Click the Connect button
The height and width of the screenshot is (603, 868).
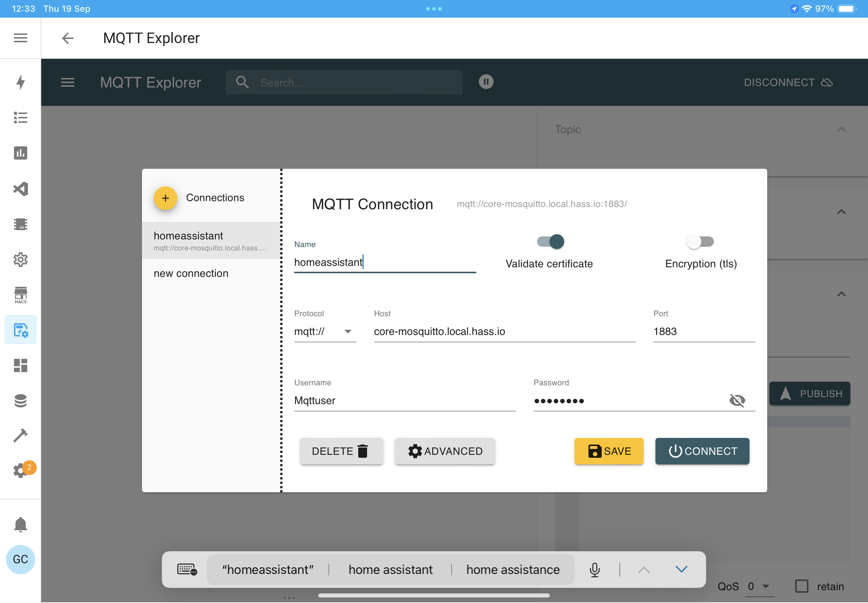click(702, 451)
